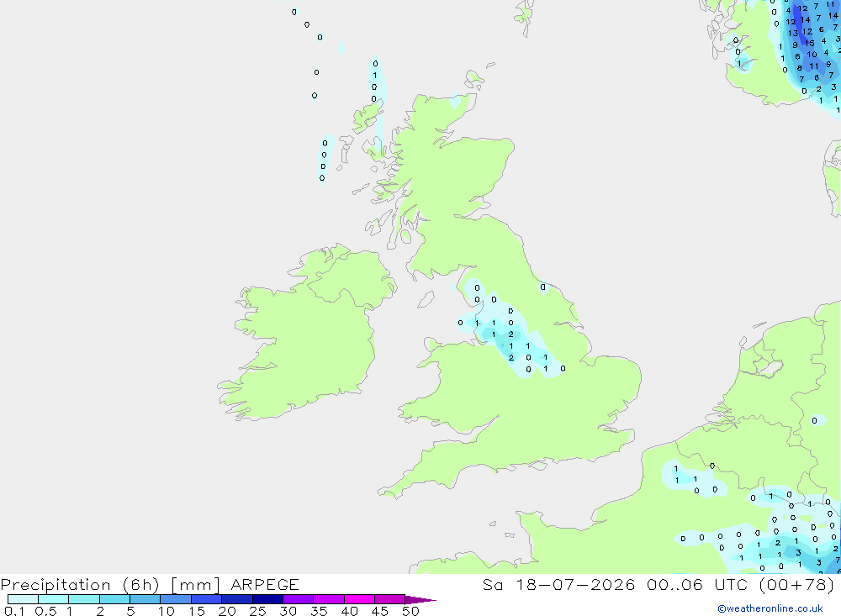Select the 5–10 mm legend color
This screenshot has height=616, width=841.
[x=145, y=599]
